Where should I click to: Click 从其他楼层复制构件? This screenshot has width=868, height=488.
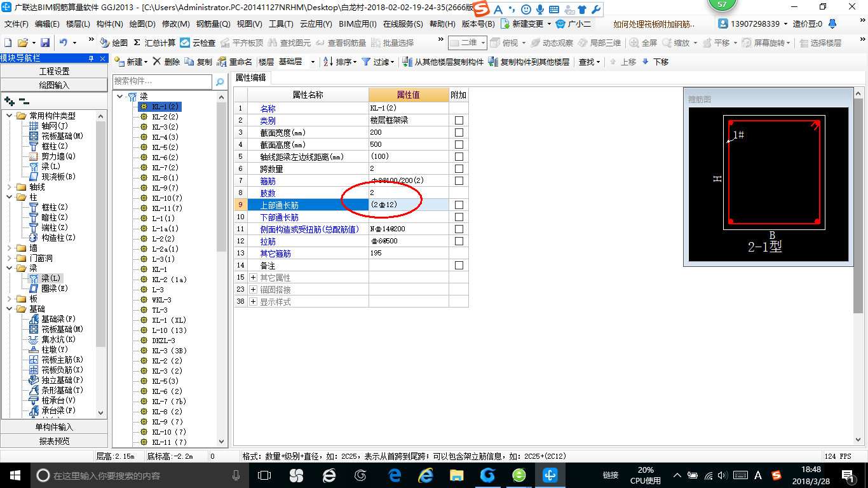pyautogui.click(x=442, y=62)
